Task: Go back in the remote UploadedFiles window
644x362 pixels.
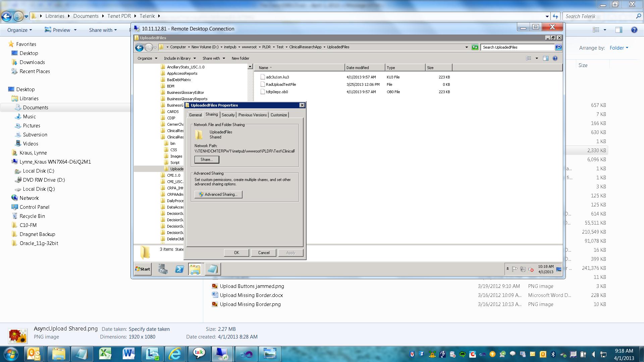Action: pos(139,47)
